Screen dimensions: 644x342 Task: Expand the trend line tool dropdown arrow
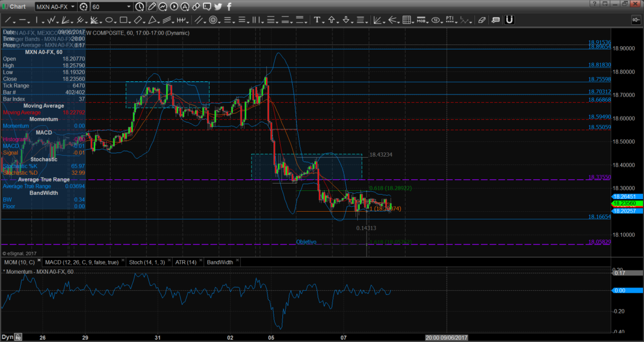coord(14,22)
